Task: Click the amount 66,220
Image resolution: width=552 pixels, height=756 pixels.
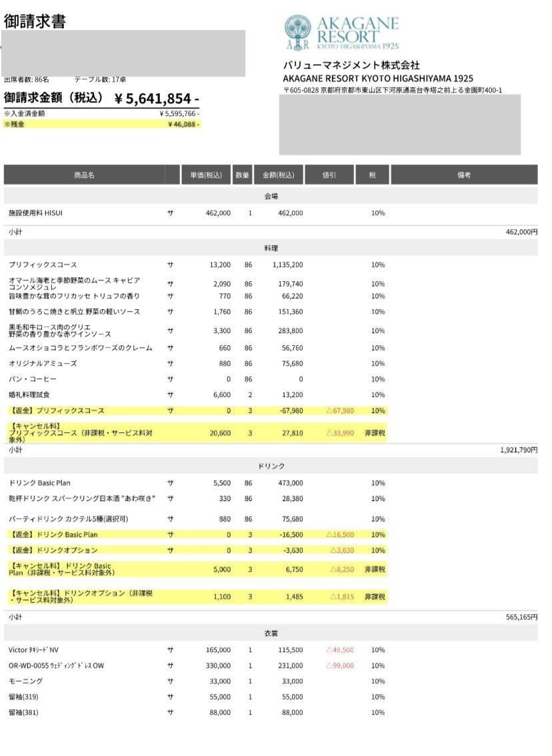Action: (293, 296)
